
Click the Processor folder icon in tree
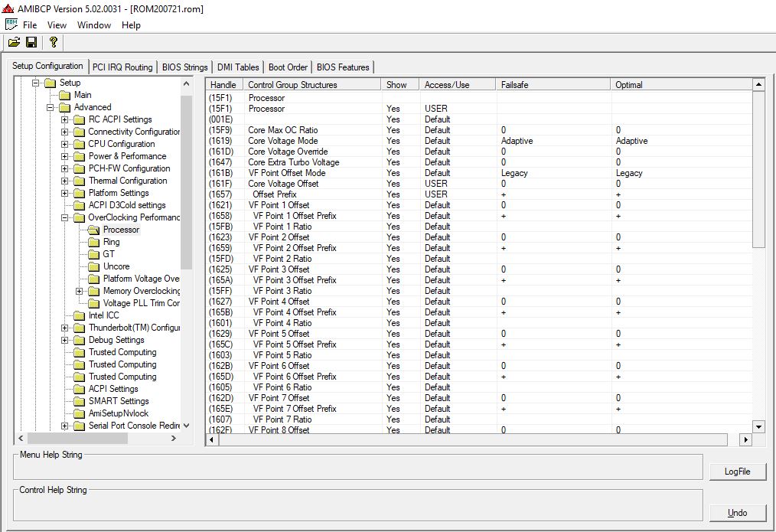(x=93, y=230)
